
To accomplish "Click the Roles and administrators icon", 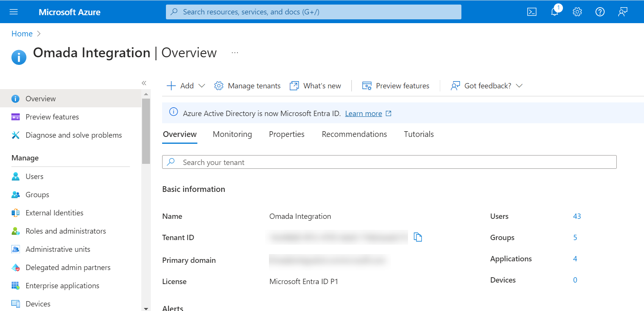I will [x=16, y=231].
